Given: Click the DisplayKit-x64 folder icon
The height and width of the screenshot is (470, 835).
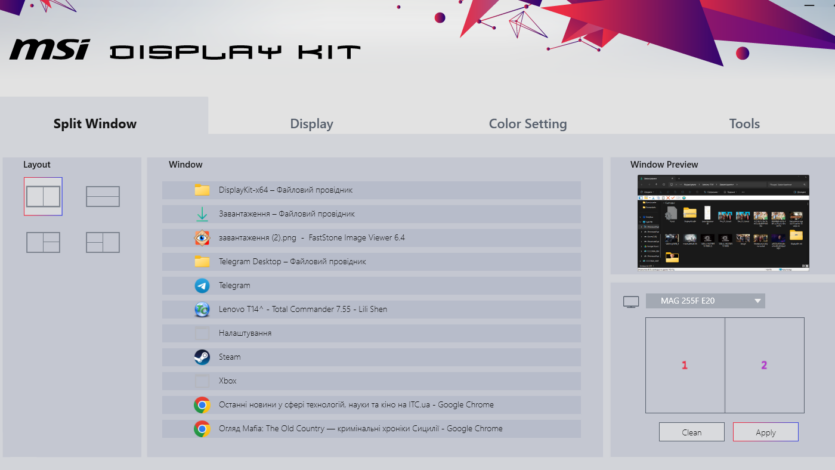Looking at the screenshot, I should 202,190.
